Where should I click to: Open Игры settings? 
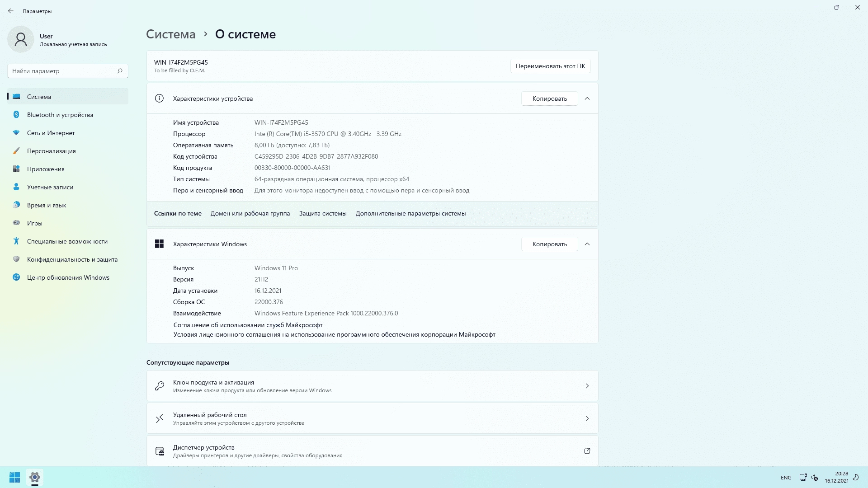click(68, 223)
